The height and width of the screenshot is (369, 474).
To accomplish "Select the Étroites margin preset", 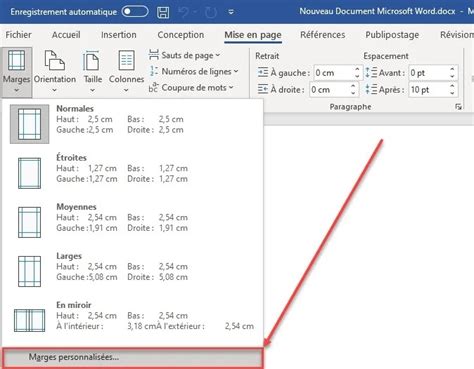I will [133, 173].
